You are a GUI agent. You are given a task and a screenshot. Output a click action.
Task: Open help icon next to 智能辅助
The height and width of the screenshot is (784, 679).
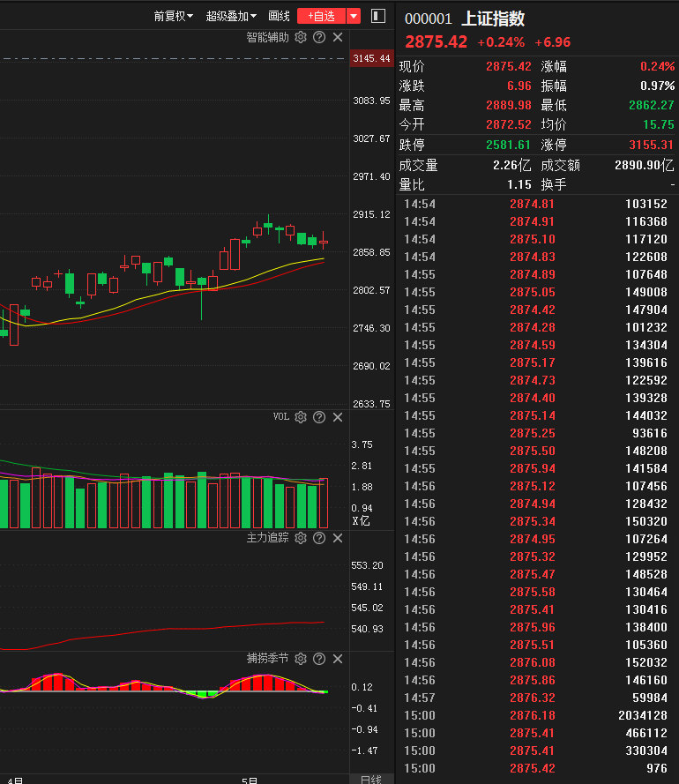click(x=319, y=37)
